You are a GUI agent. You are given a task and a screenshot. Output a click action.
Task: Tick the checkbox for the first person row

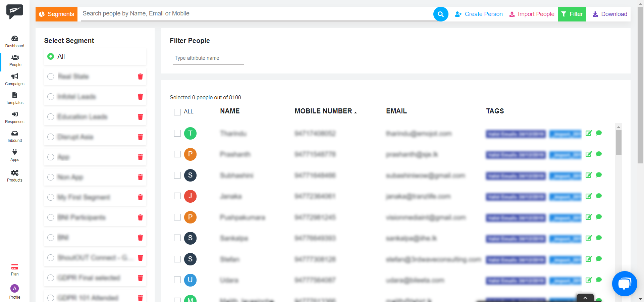pyautogui.click(x=177, y=133)
